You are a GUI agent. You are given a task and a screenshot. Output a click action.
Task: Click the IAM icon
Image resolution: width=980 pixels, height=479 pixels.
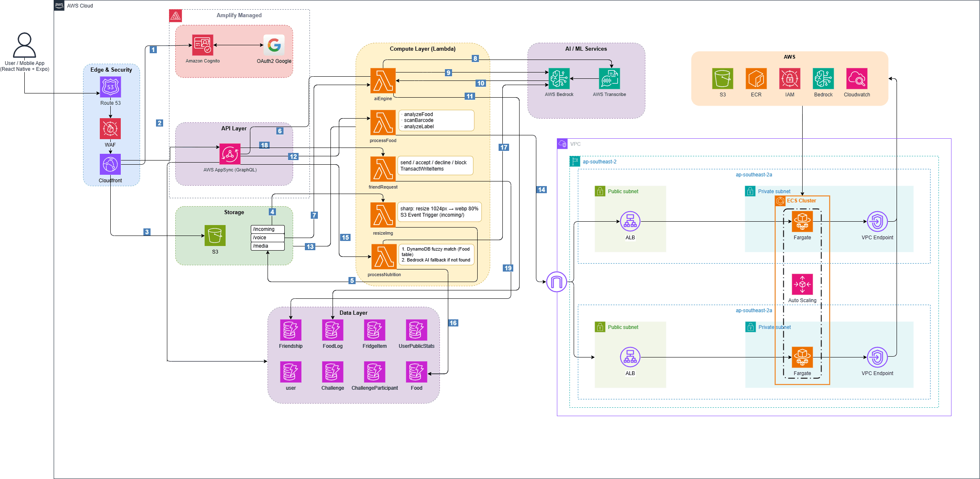[x=790, y=78]
